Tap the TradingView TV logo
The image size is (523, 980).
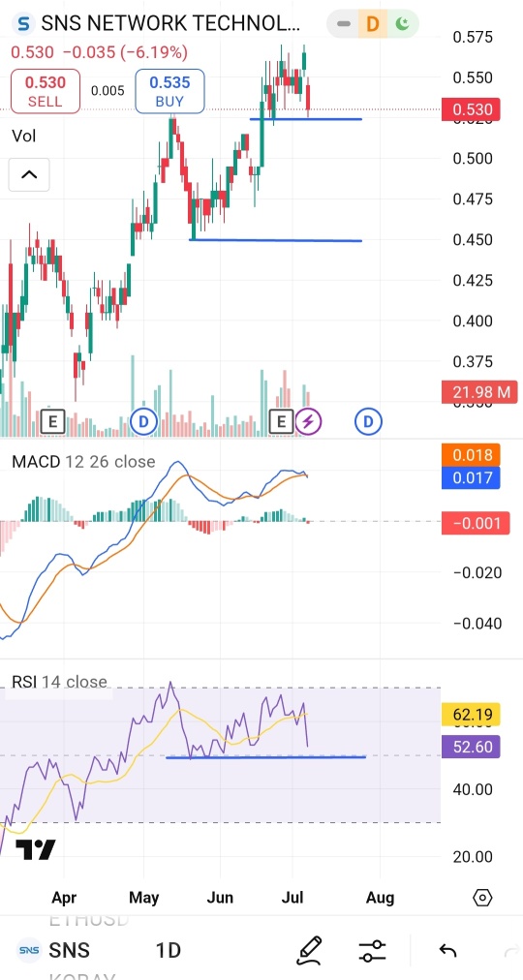[36, 849]
